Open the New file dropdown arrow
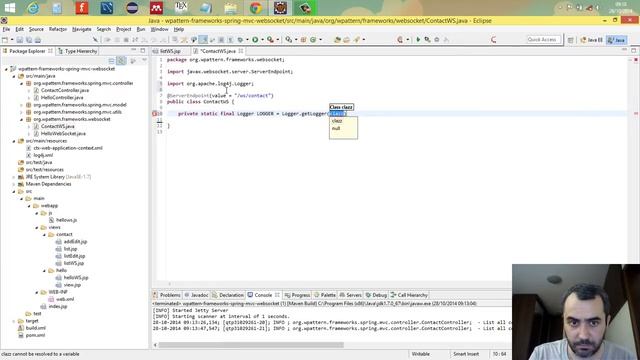This screenshot has width=640, height=360. (x=12, y=40)
